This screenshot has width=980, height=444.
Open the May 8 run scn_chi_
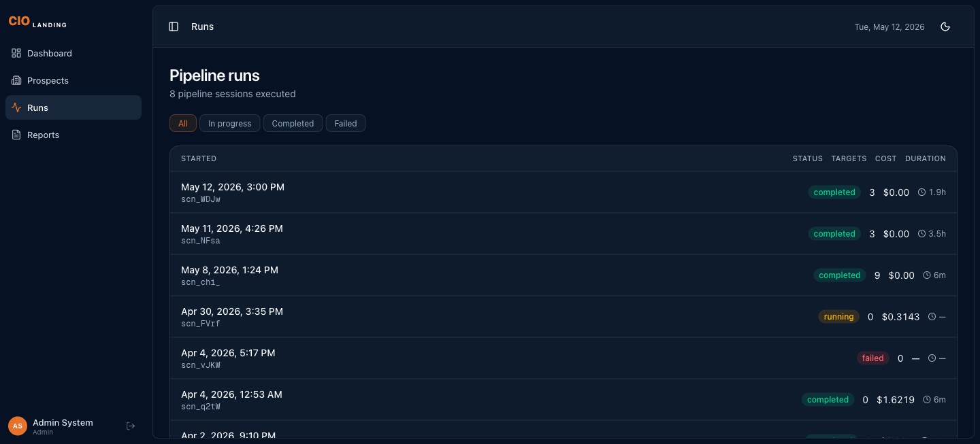(x=563, y=275)
